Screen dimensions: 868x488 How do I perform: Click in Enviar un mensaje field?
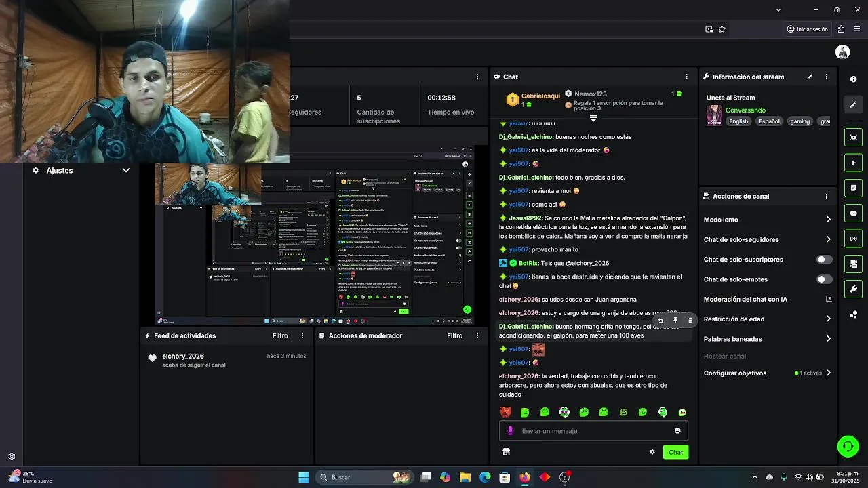coord(593,430)
